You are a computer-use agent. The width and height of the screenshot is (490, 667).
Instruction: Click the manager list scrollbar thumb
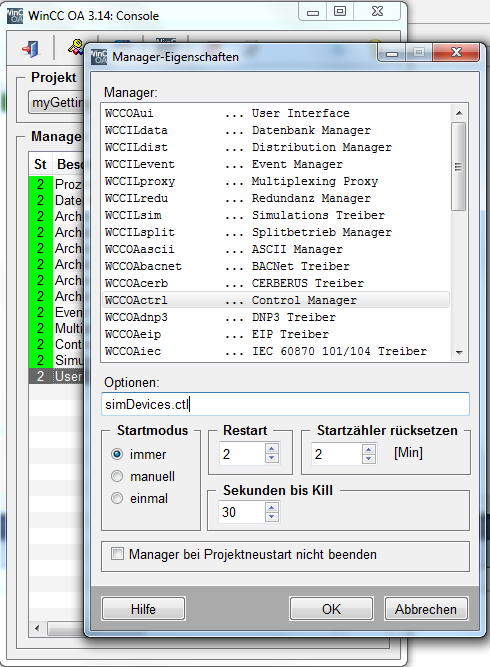[459, 166]
